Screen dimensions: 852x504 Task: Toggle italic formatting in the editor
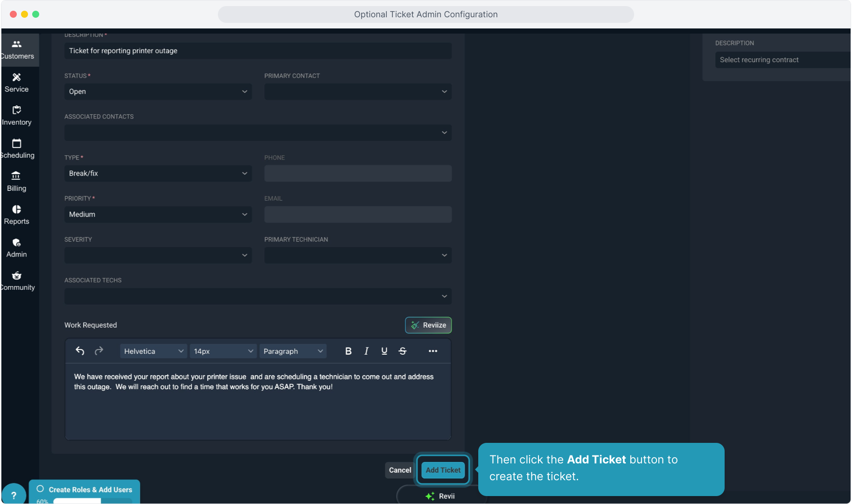point(366,351)
